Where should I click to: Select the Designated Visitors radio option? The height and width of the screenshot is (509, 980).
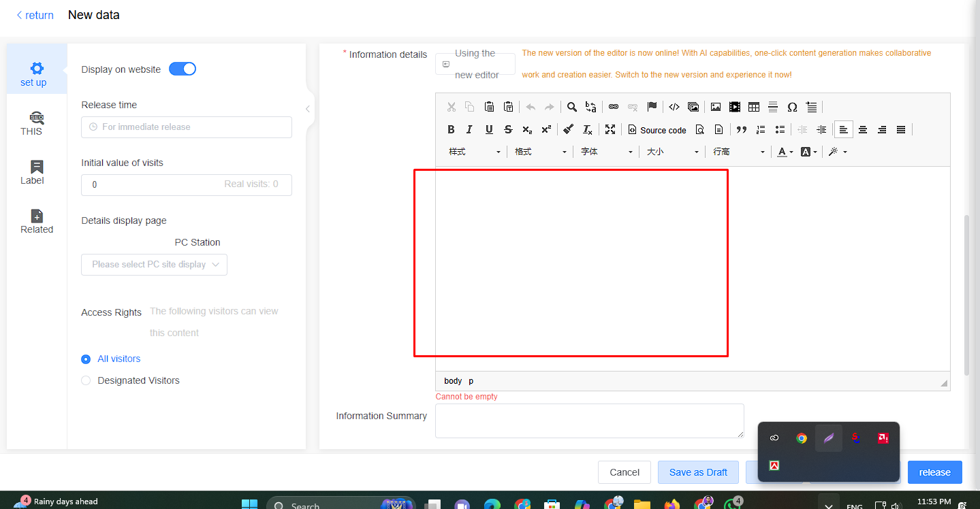click(86, 380)
